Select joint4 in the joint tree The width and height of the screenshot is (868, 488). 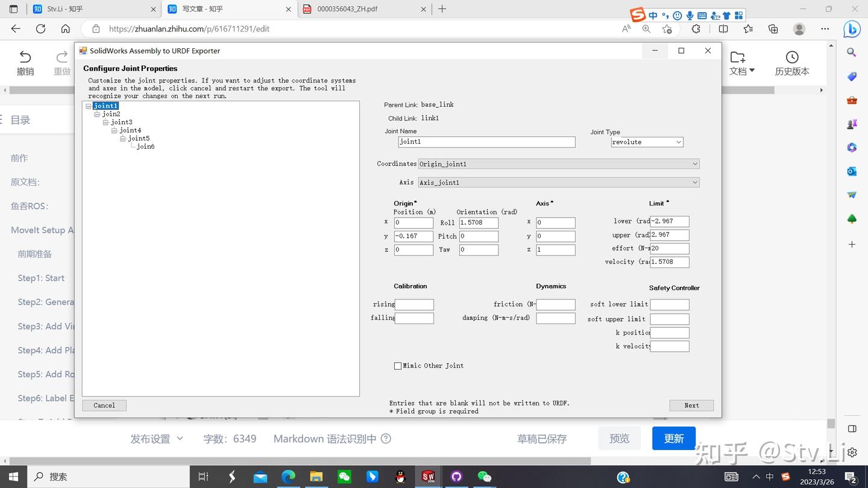click(x=130, y=131)
